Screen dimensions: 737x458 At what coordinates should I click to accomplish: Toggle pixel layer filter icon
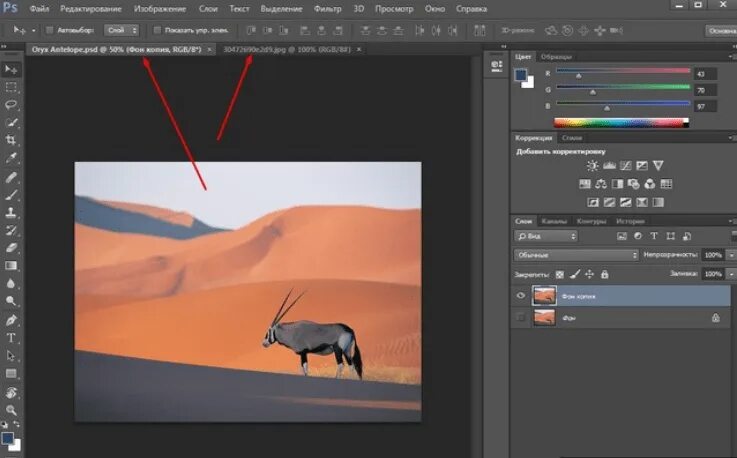[622, 236]
